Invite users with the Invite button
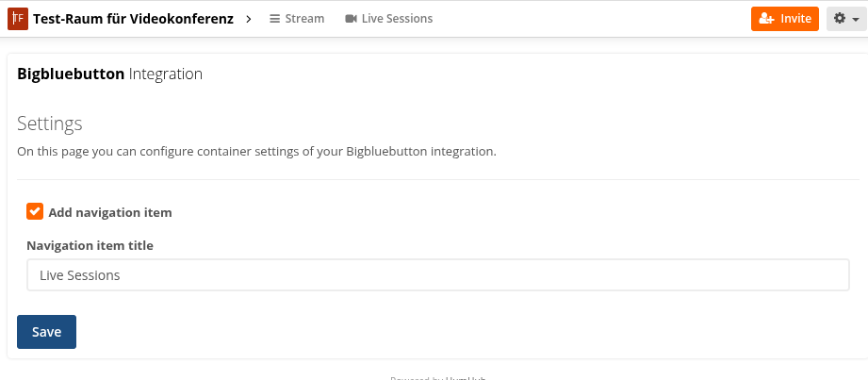This screenshot has width=868, height=380. pos(785,19)
